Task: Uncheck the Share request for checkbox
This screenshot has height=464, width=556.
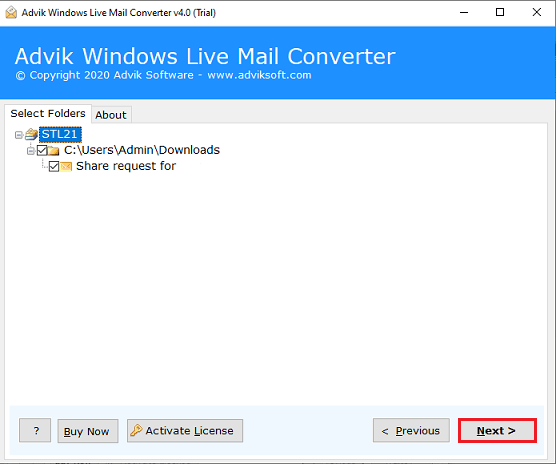Action: coord(54,166)
